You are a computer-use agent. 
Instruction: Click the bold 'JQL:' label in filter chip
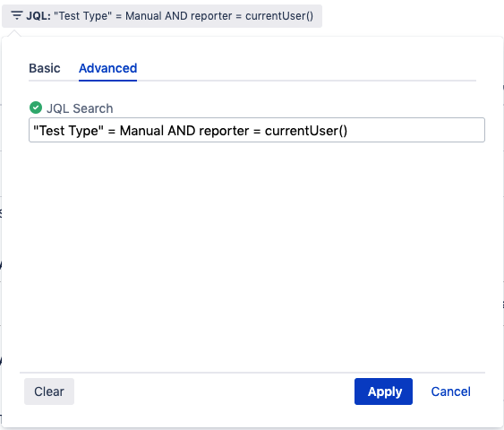(38, 16)
